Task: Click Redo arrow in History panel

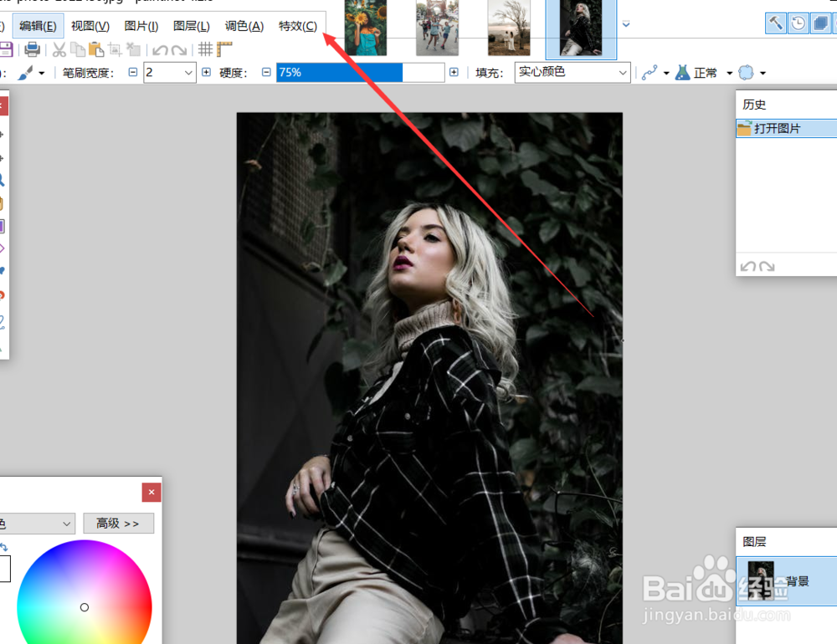Action: pyautogui.click(x=767, y=266)
